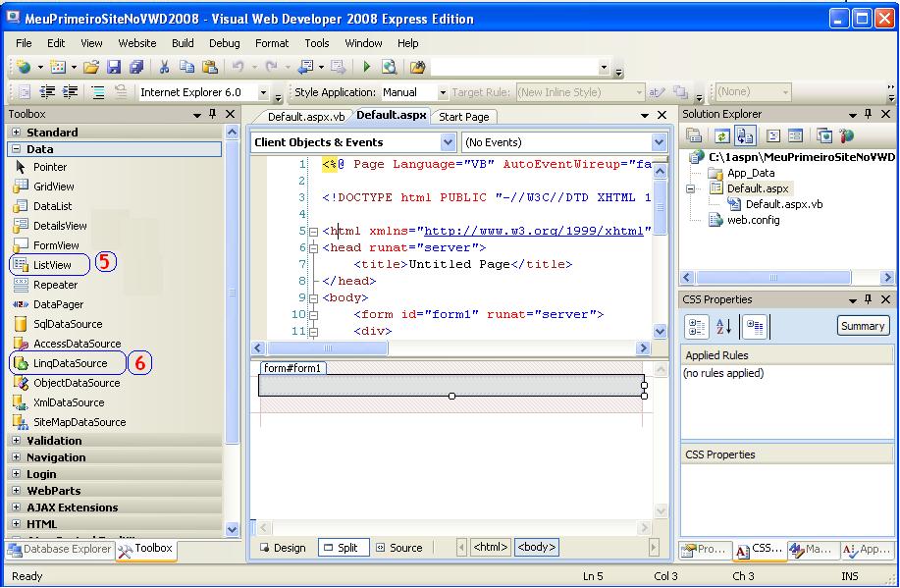Click the Copy icon in toolbar

(186, 67)
